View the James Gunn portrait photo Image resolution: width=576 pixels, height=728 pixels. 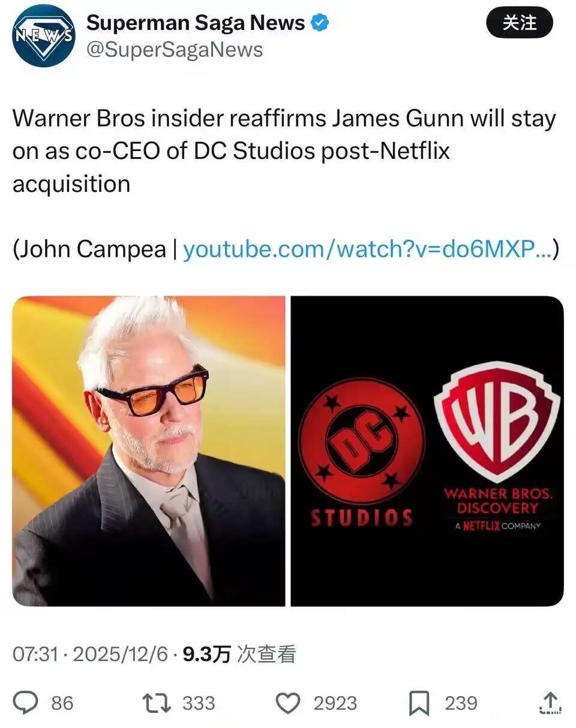(149, 451)
